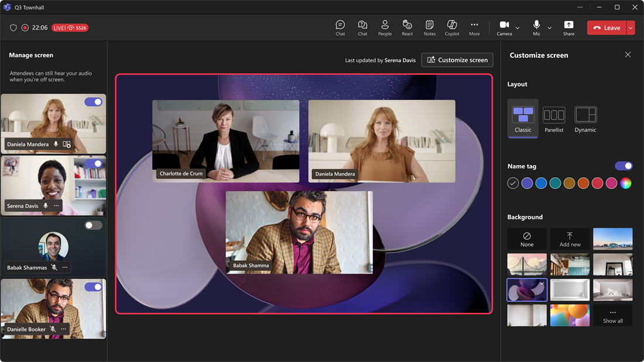This screenshot has height=362, width=644.
Task: Mute using the Mic button
Action: point(536,27)
